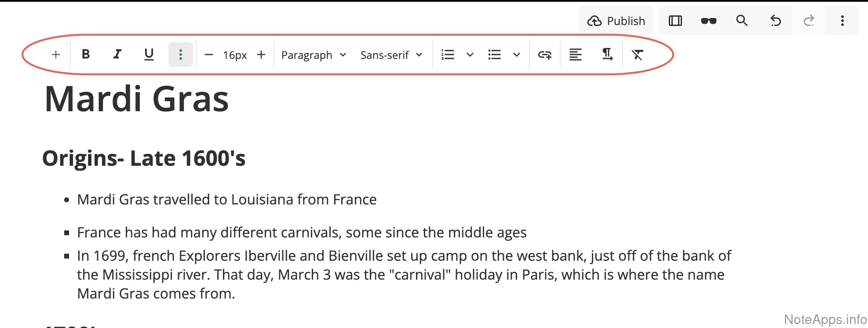
Task: Clear text formatting
Action: tap(637, 55)
